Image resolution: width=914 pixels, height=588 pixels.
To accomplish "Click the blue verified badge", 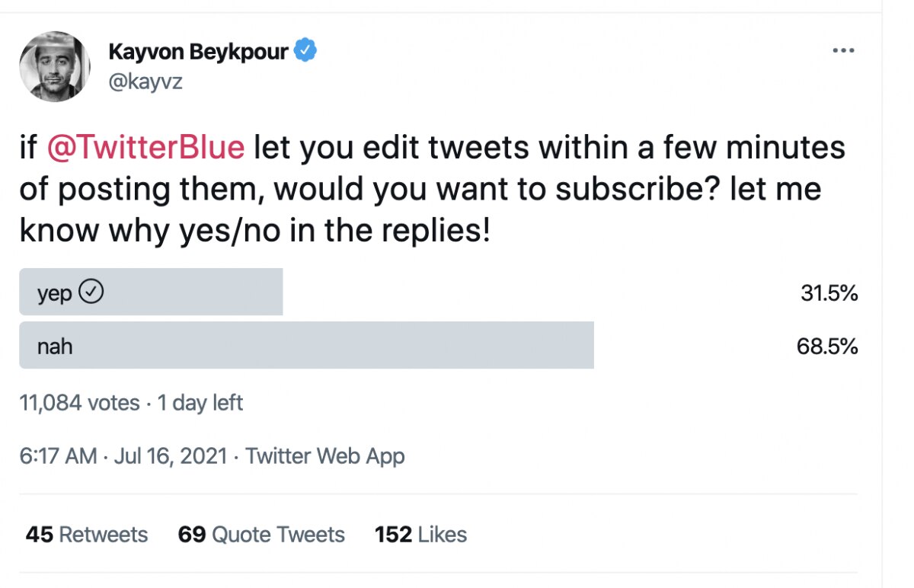I will (x=306, y=52).
